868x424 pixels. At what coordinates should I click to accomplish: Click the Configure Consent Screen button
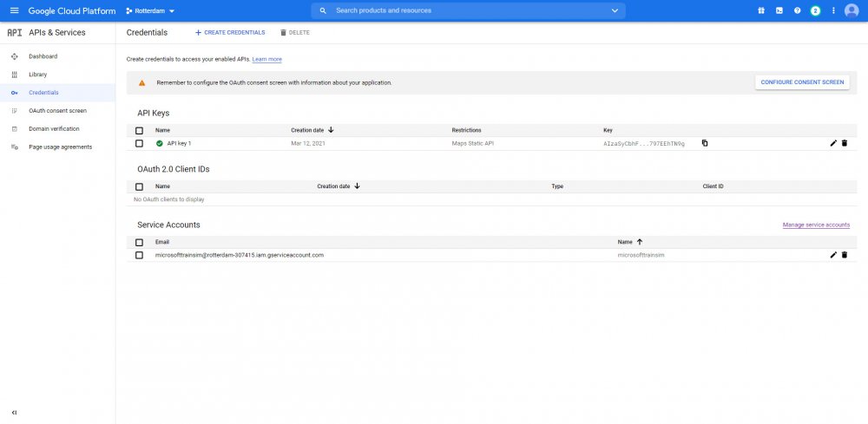[801, 82]
